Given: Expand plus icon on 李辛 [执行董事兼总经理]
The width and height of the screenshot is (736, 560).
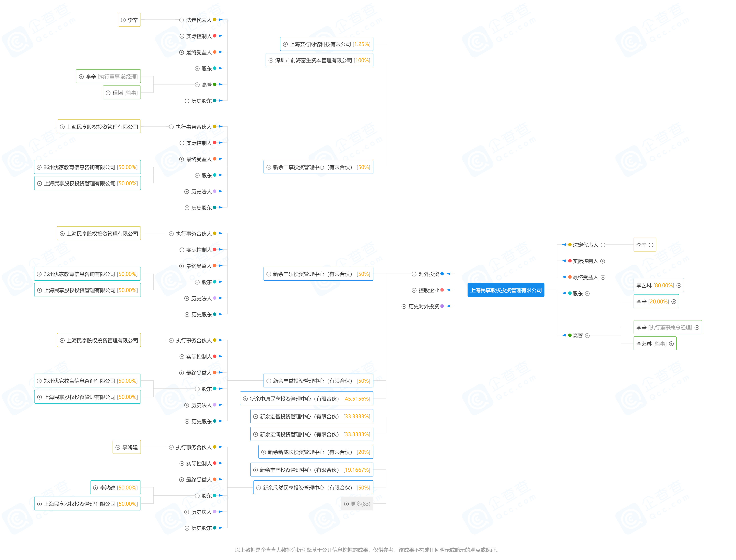Looking at the screenshot, I should coord(697,328).
